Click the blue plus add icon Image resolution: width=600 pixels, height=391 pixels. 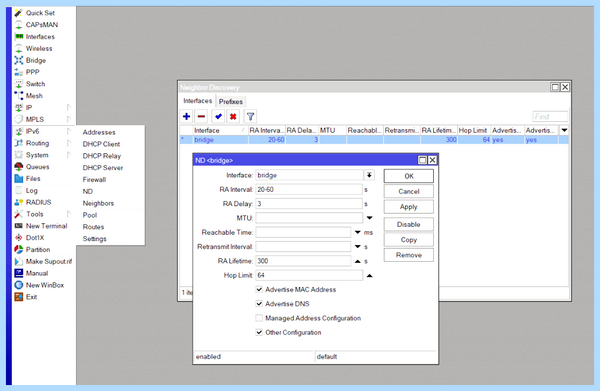point(186,116)
